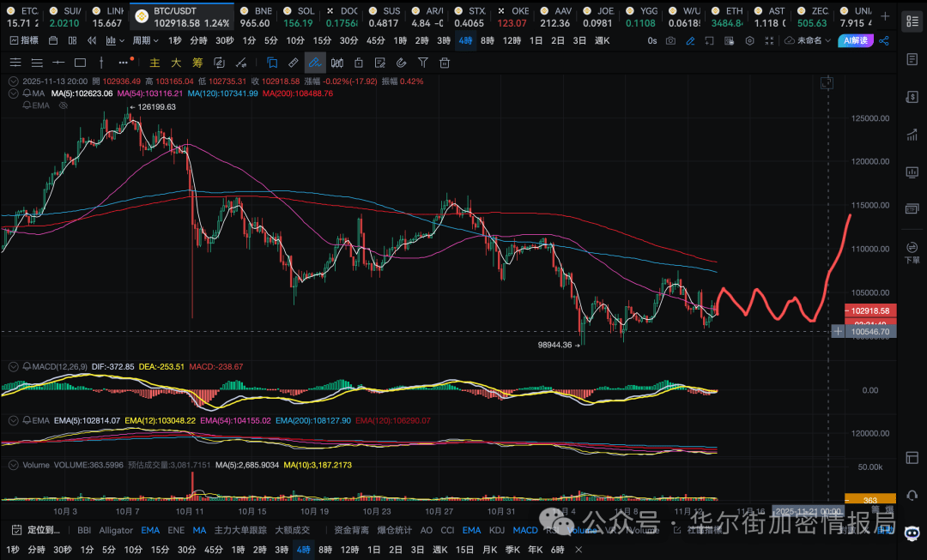
Task: Collapse the EMA sub-chart panel
Action: (13, 420)
